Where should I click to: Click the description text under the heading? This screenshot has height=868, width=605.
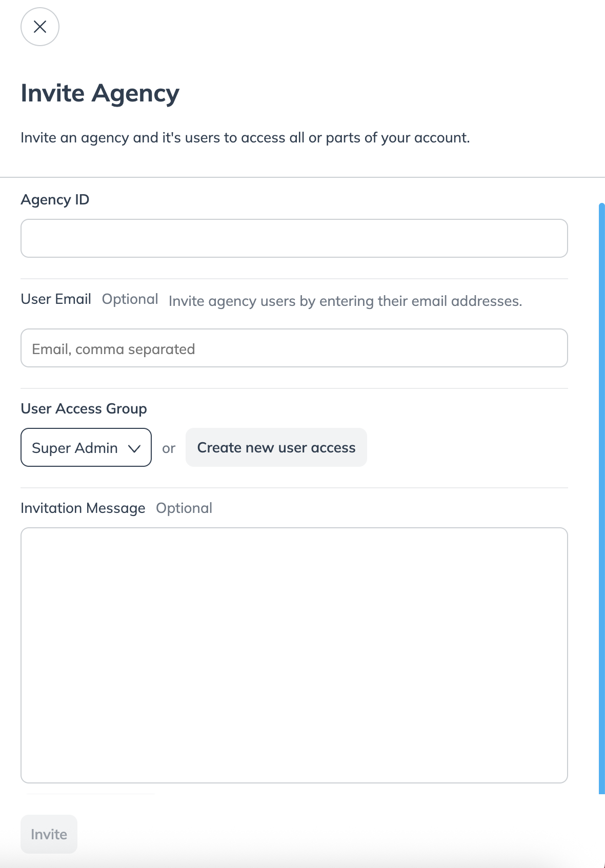(x=245, y=138)
